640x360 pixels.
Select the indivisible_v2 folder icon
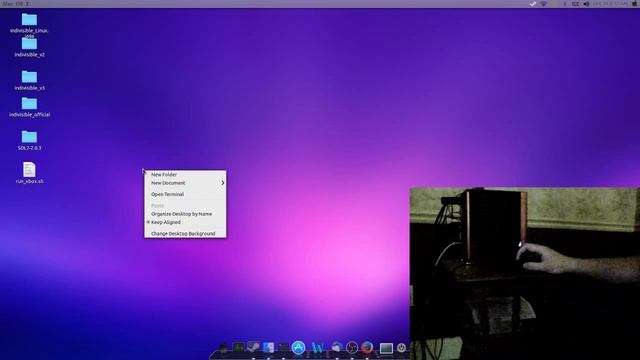29,44
